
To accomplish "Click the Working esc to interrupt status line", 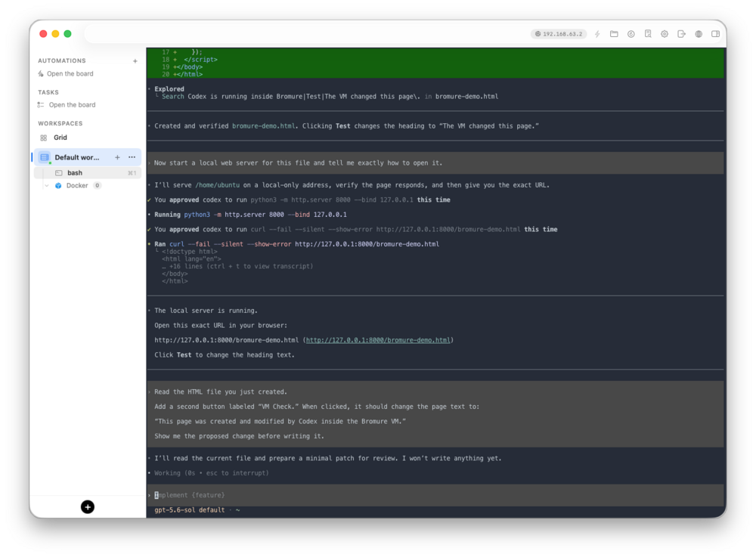I will 212,472.
